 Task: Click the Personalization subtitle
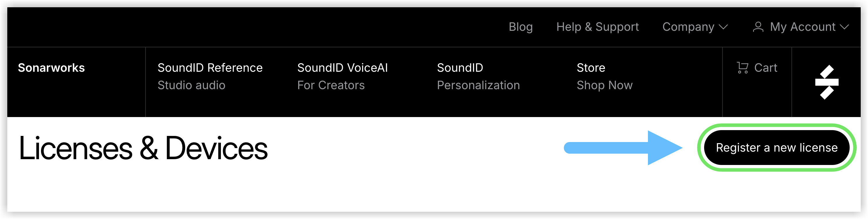click(478, 85)
